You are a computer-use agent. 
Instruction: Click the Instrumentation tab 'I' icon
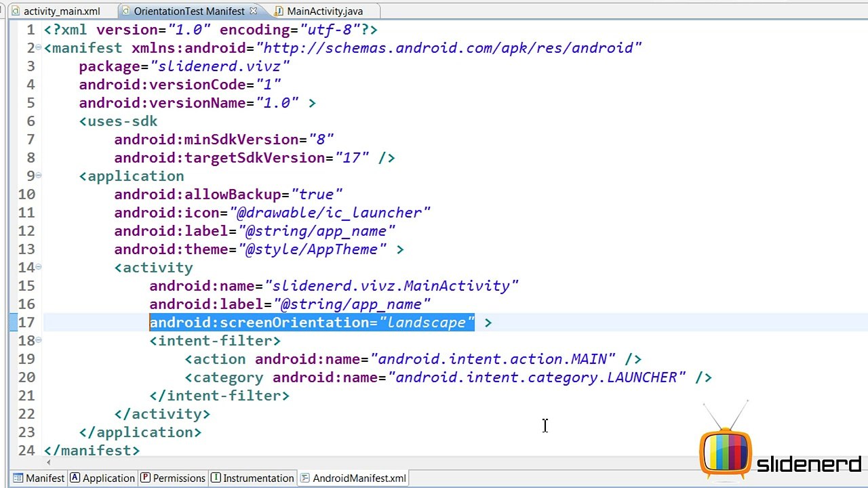(x=216, y=478)
